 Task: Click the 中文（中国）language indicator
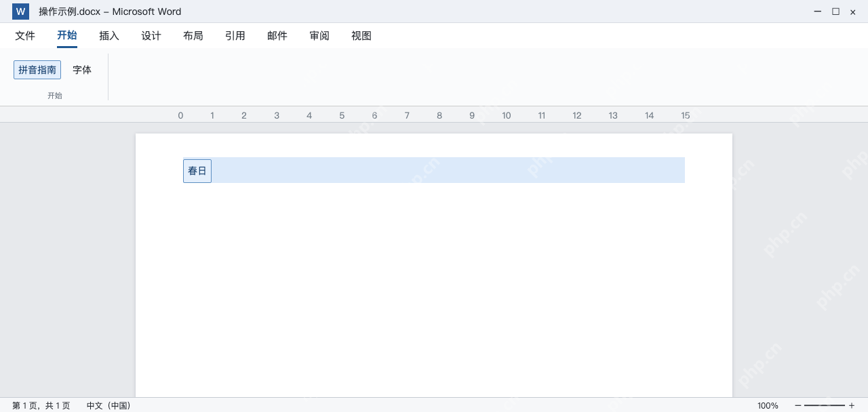coord(108,405)
